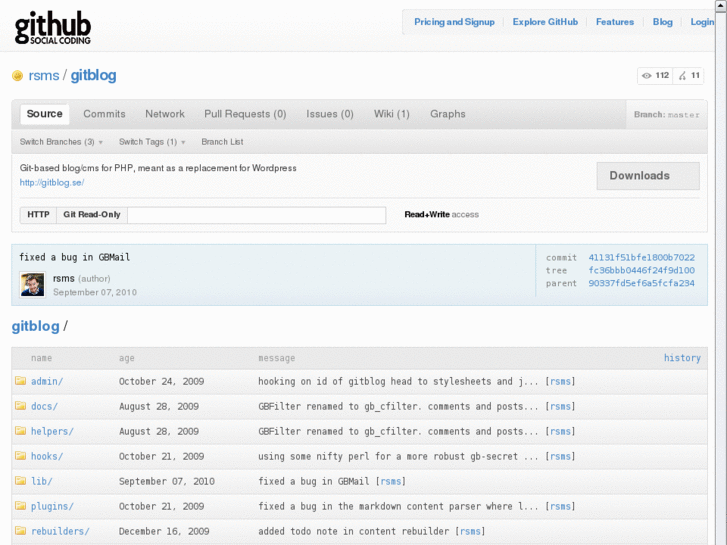Click the forks icon showing 11
The image size is (727, 545).
point(683,76)
